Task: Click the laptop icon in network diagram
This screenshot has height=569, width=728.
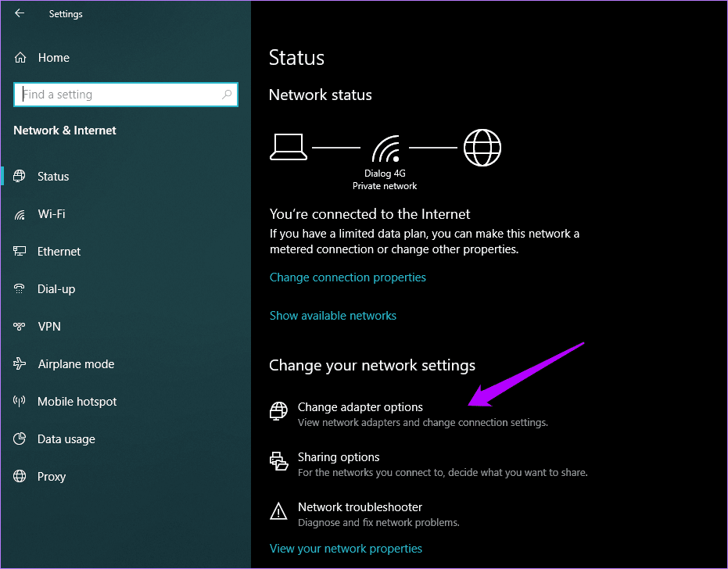Action: (289, 147)
